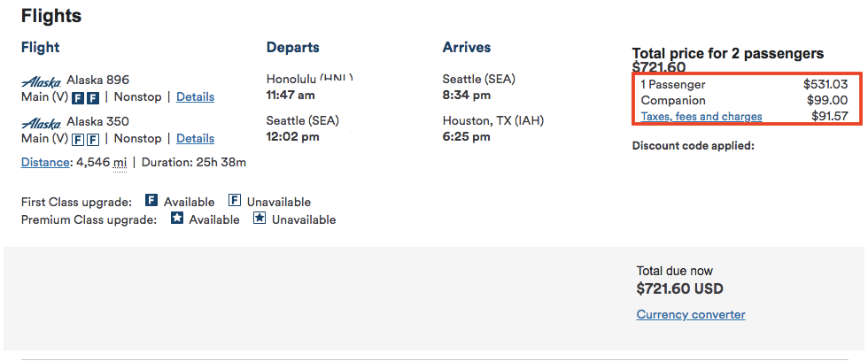868x361 pixels.
Task: Open Details for Alaska 350 flight
Action: pos(196,139)
